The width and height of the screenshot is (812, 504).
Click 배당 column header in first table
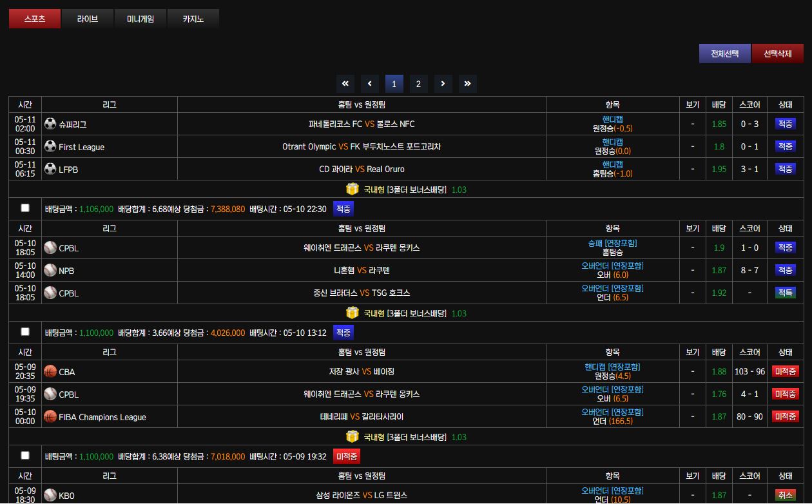coord(719,104)
